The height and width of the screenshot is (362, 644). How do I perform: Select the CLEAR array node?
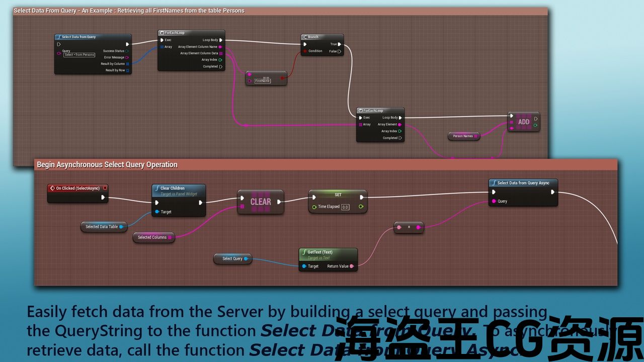(x=261, y=202)
